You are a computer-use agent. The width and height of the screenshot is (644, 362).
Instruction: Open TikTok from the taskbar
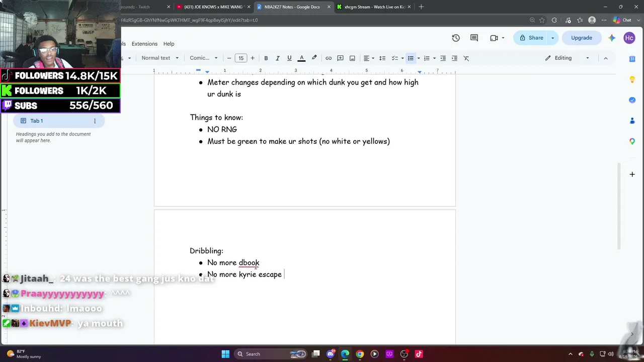[x=419, y=354]
